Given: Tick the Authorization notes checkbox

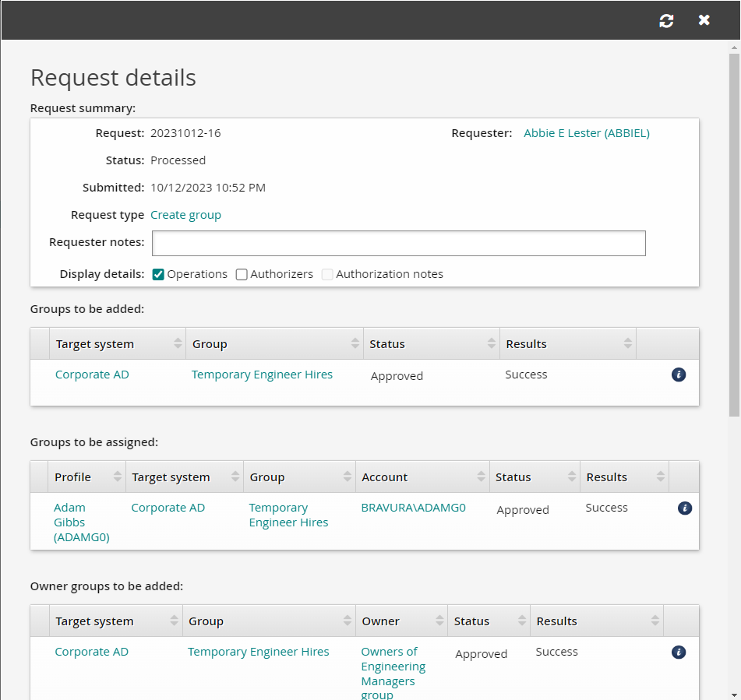Looking at the screenshot, I should click(327, 275).
